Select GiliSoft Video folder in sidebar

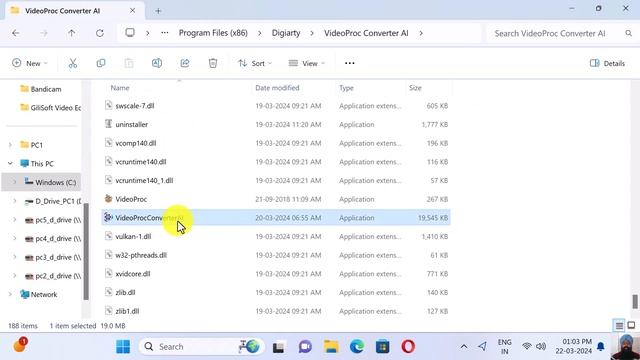[50, 108]
